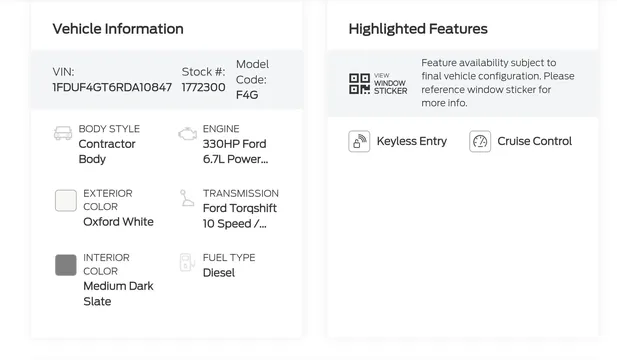Click the model code F4G

tap(247, 95)
